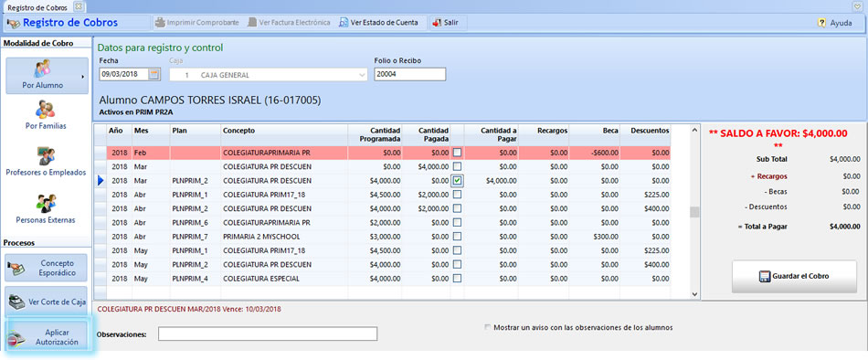Click Aplicar Autorización button
The height and width of the screenshot is (360, 868).
pyautogui.click(x=46, y=337)
